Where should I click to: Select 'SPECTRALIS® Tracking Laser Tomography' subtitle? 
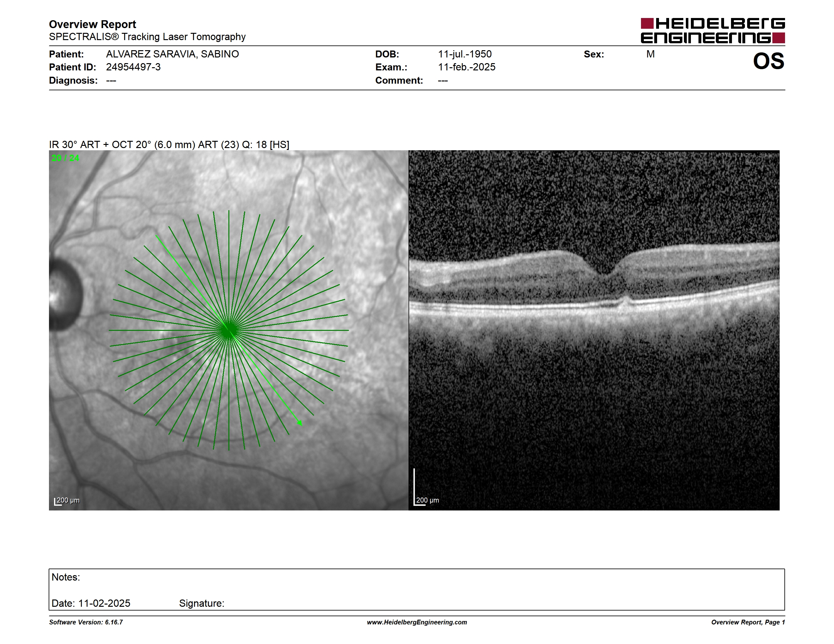tap(147, 37)
